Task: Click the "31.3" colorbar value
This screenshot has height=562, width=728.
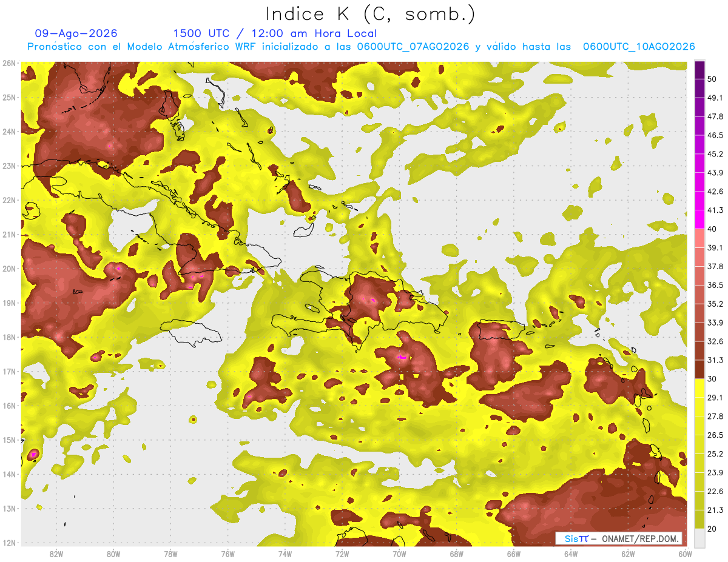Action: point(715,360)
